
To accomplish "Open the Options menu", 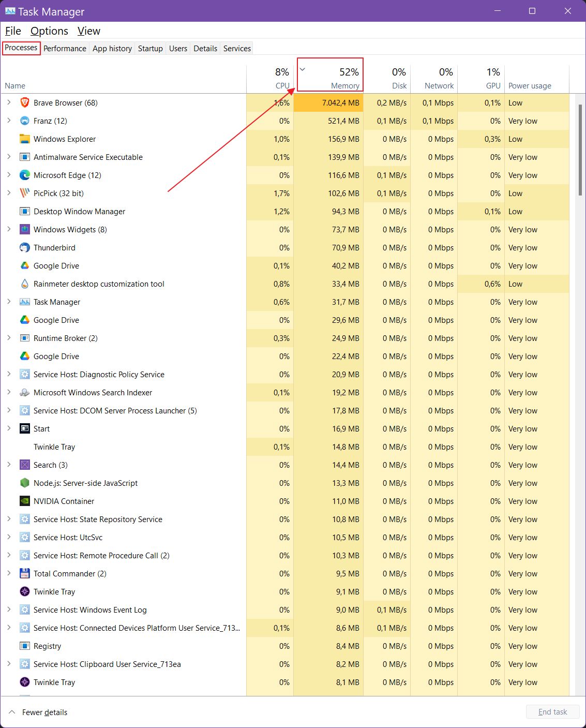I will tap(49, 31).
